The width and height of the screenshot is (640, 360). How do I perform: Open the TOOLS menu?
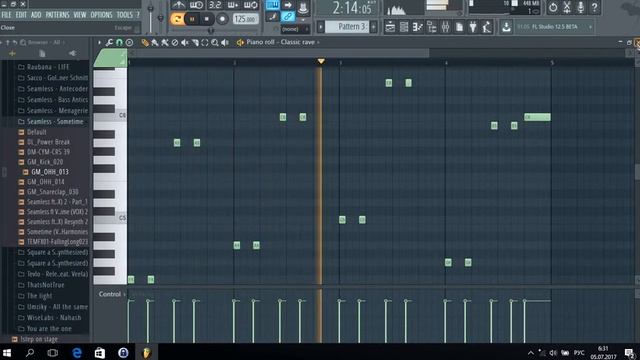[124, 15]
